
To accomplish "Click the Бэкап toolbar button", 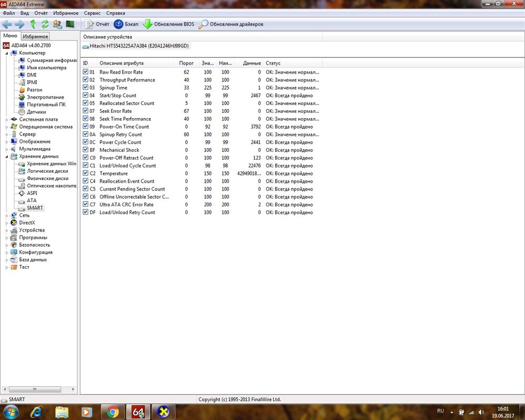I will pos(126,24).
